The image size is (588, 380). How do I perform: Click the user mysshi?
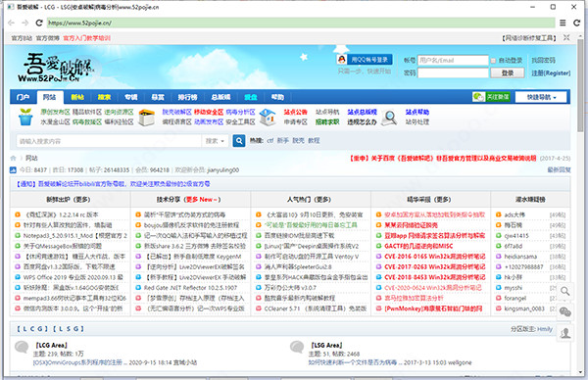[513, 288]
